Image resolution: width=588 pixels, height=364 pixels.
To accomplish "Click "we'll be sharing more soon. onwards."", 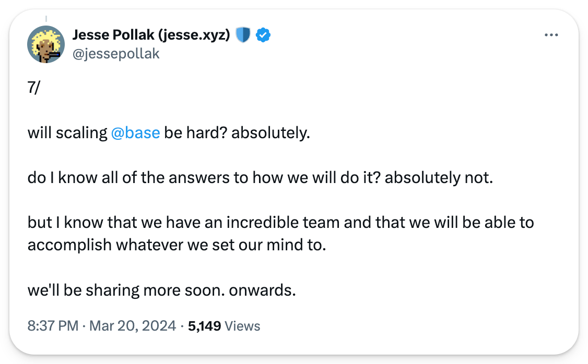I will click(161, 289).
